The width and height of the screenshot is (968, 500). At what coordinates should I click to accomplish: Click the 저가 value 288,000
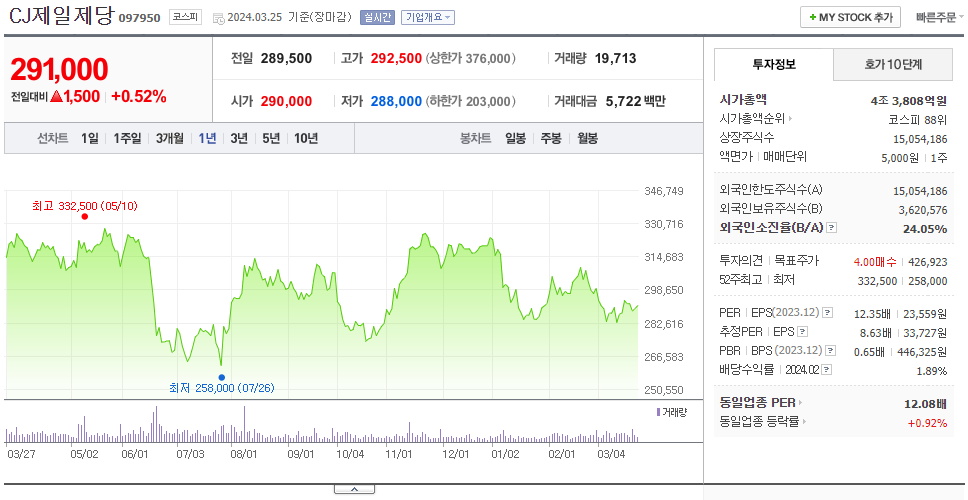[396, 101]
